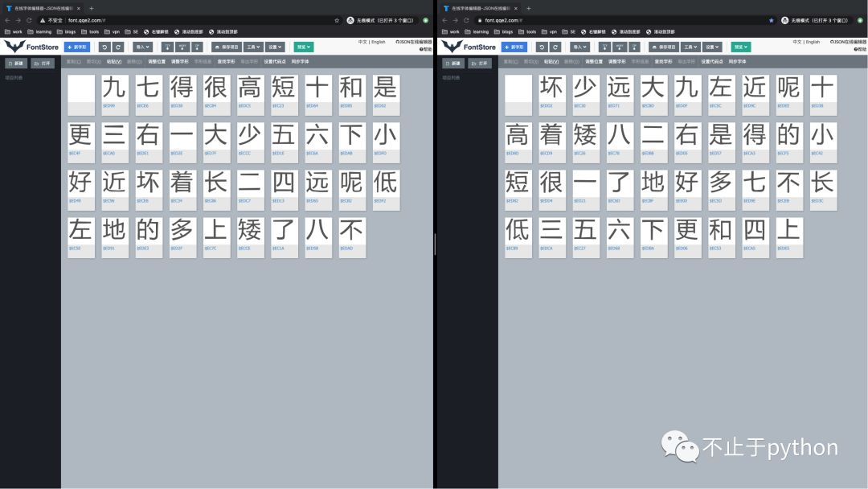868x489 pixels.
Task: Expand the 导入 dropdown in left window
Action: pos(142,47)
